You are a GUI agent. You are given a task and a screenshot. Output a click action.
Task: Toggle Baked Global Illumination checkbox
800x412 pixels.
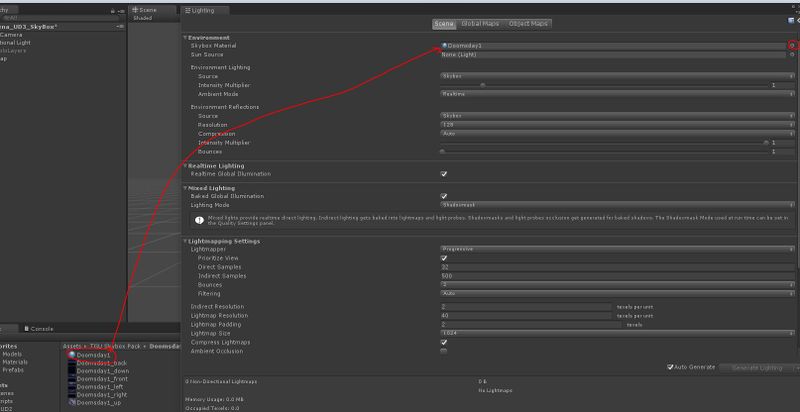(444, 196)
